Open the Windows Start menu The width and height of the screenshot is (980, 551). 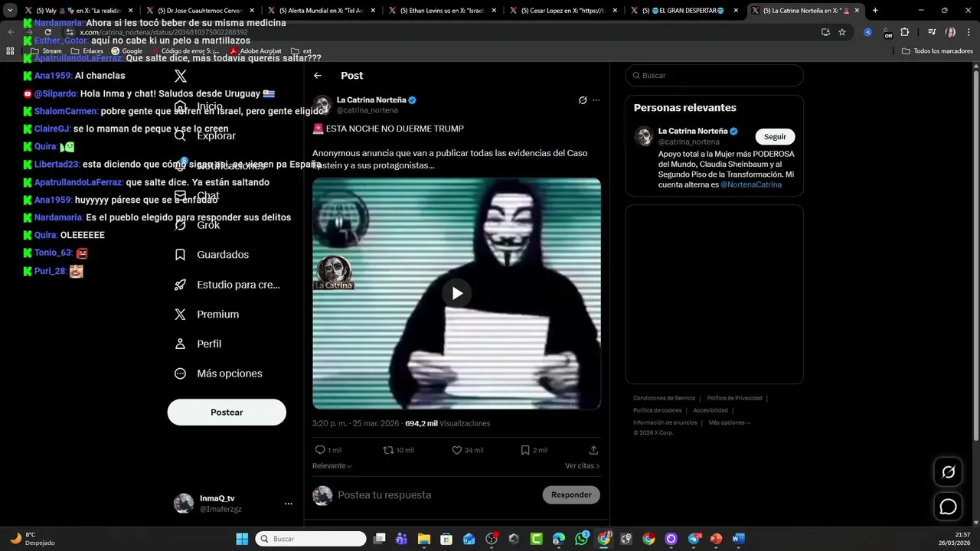tap(242, 539)
